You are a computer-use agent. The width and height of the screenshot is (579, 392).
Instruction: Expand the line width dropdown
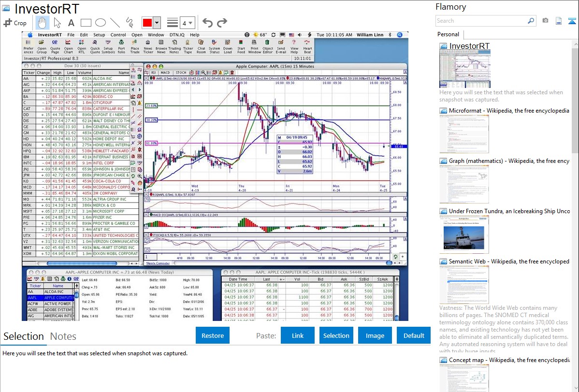tap(188, 23)
